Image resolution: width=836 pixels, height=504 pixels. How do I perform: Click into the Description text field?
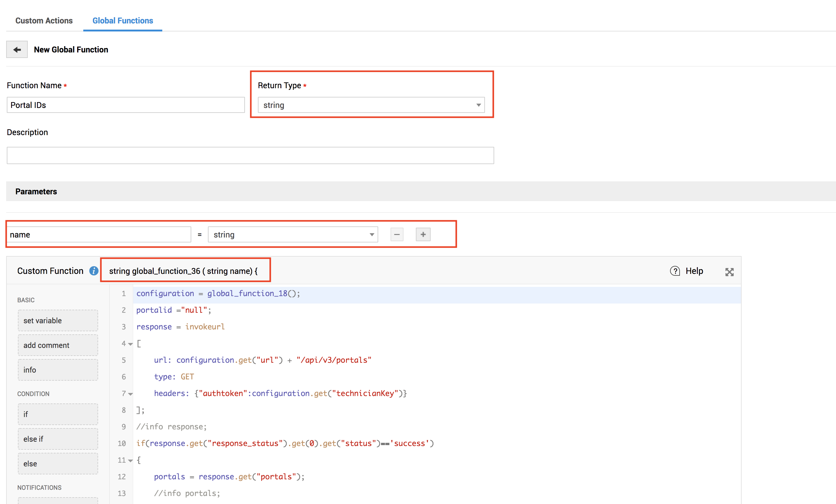tap(250, 156)
